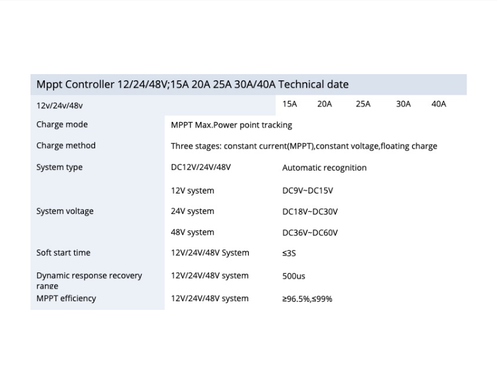The image size is (497, 384).
Task: Click the DC9V~DC15V value
Action: click(308, 191)
